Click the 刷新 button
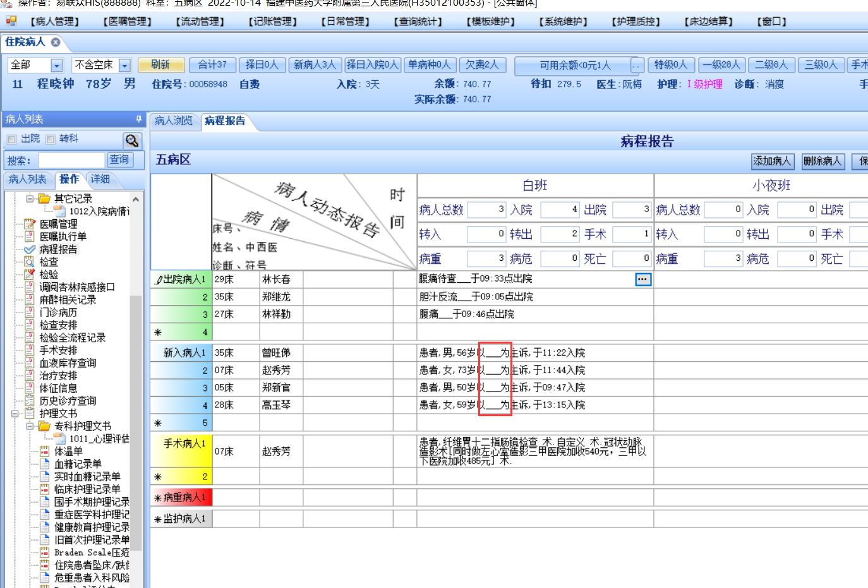This screenshot has height=588, width=868. click(x=161, y=65)
